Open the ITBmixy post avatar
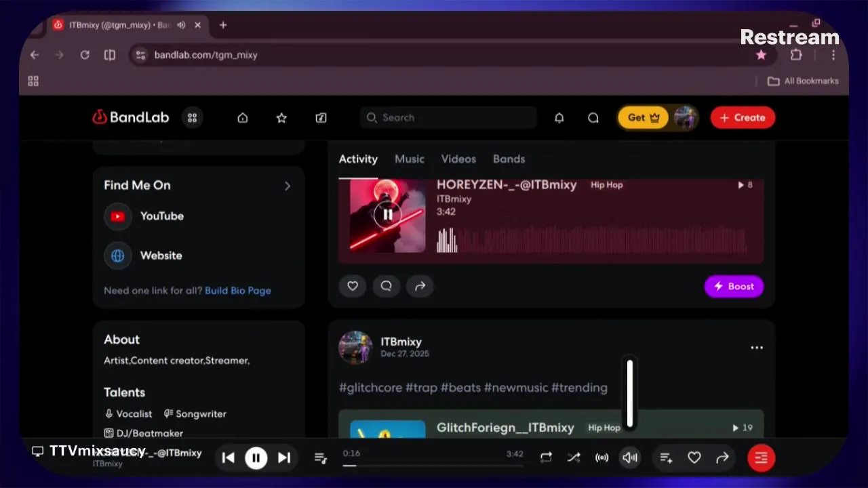868x488 pixels. coord(355,348)
